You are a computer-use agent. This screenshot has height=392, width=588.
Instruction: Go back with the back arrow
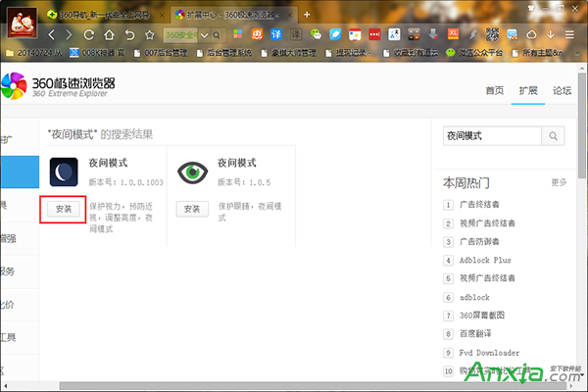tap(52, 35)
